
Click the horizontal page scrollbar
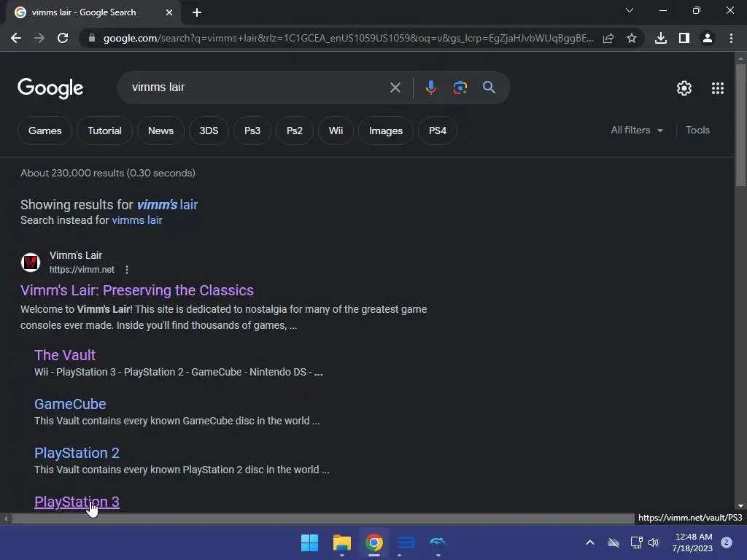(x=323, y=518)
